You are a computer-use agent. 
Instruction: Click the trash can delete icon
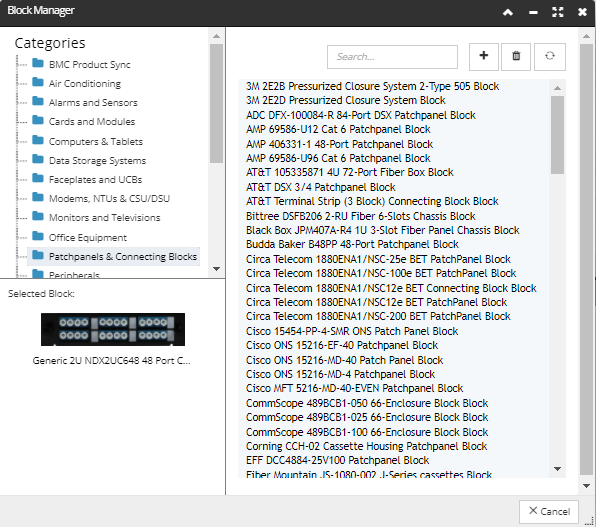coord(516,56)
